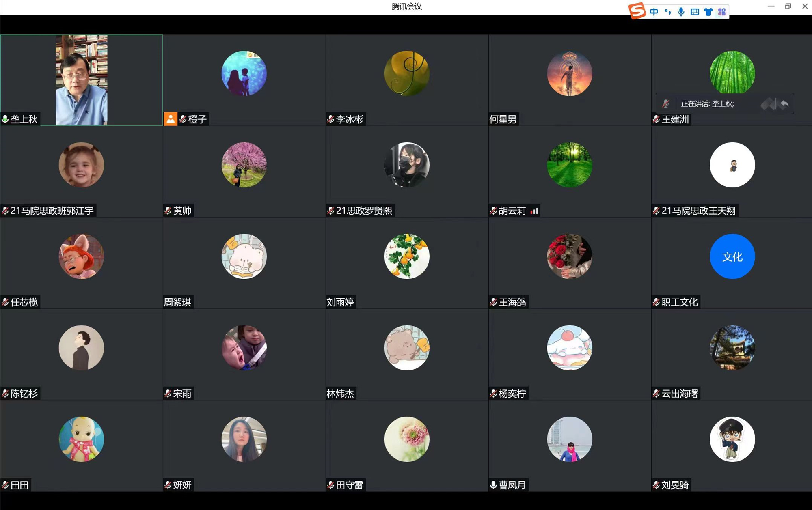Image resolution: width=812 pixels, height=510 pixels.
Task: Click muted mic icon beside 王海鸽
Action: pos(493,302)
